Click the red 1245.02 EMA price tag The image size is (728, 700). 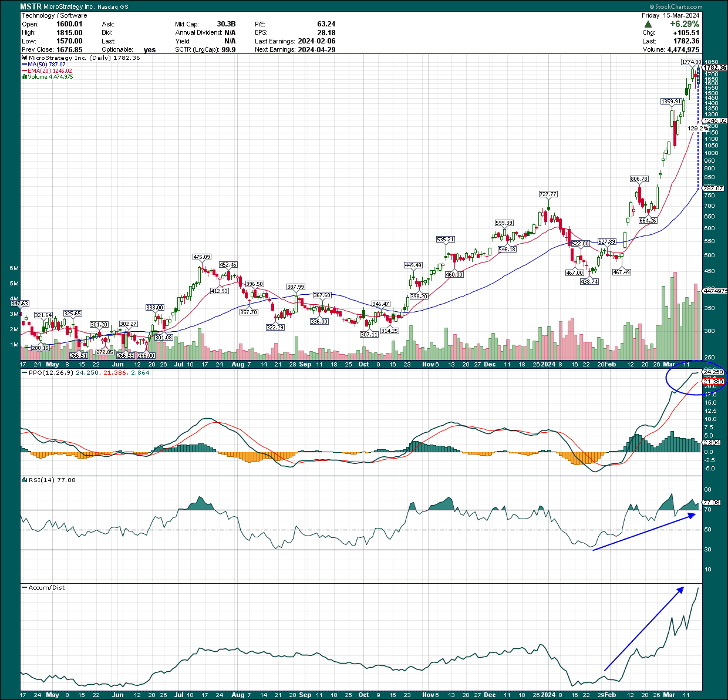click(x=714, y=120)
